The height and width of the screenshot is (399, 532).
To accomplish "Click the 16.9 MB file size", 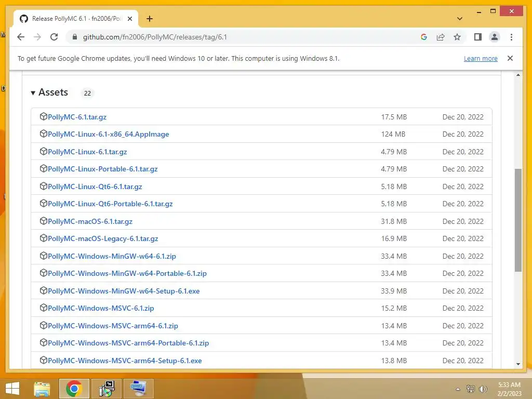I will (x=394, y=239).
